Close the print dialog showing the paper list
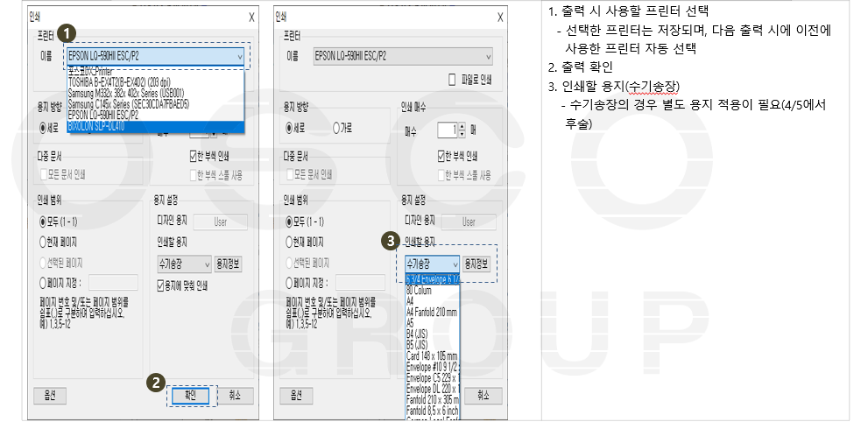This screenshot has height=422, width=868. pyautogui.click(x=500, y=18)
